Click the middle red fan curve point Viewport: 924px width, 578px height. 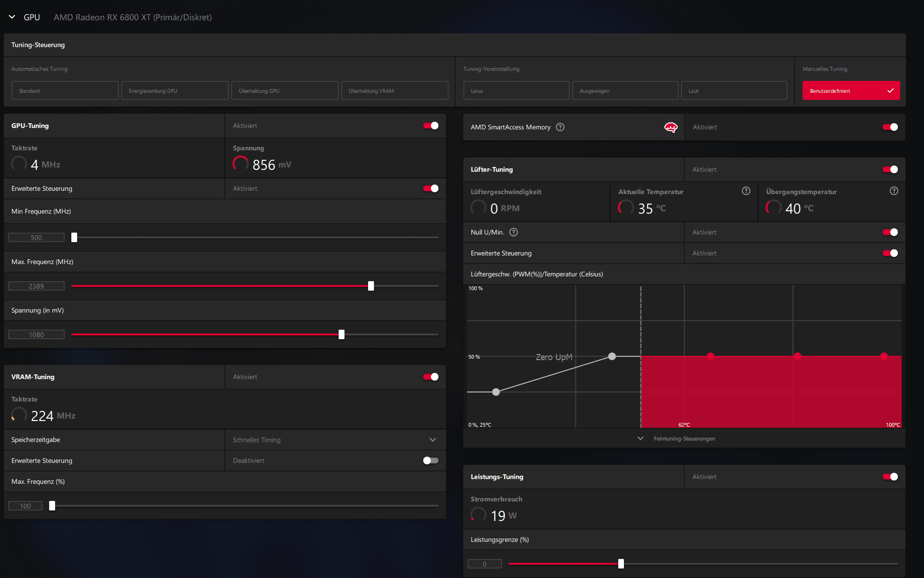click(798, 356)
